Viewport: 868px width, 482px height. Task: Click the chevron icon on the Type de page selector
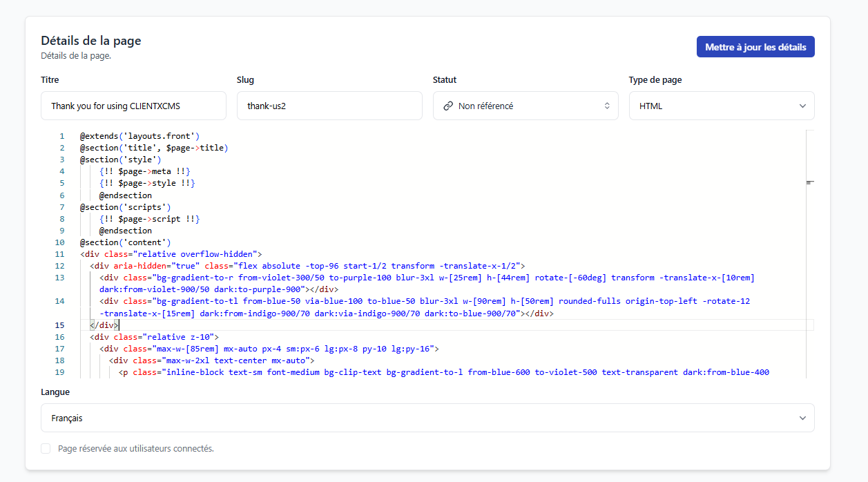pos(802,105)
